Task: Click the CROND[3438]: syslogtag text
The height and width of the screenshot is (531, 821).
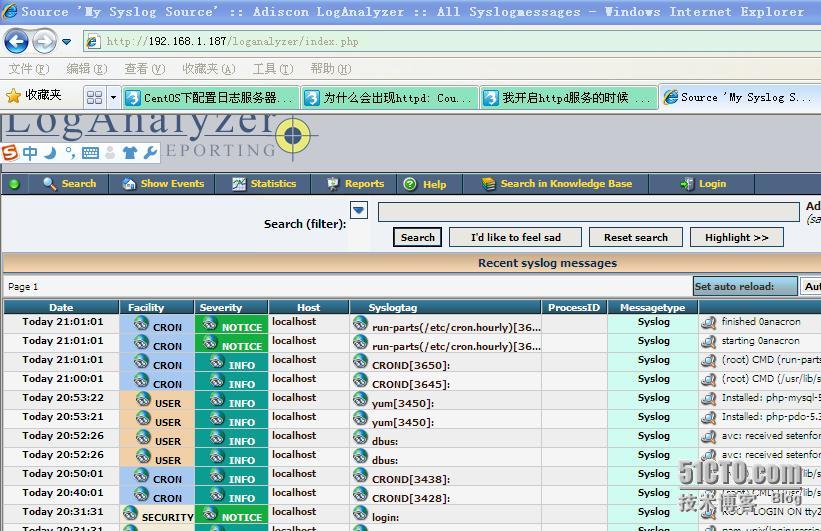Action: tap(411, 479)
